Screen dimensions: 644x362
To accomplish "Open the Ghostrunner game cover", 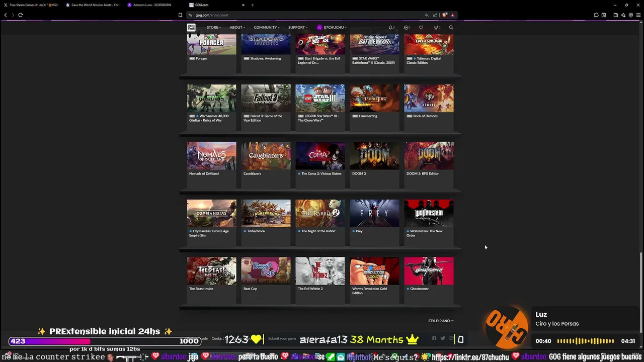I will [429, 271].
